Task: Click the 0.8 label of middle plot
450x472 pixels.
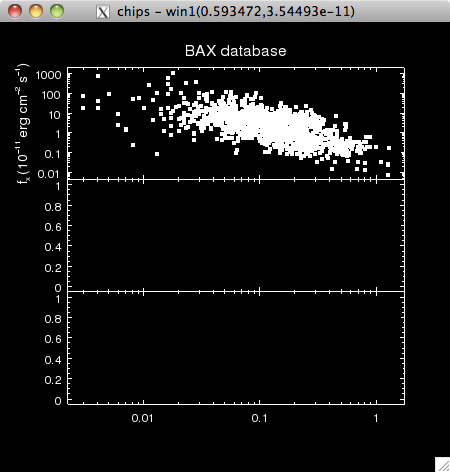Action: [x=53, y=207]
